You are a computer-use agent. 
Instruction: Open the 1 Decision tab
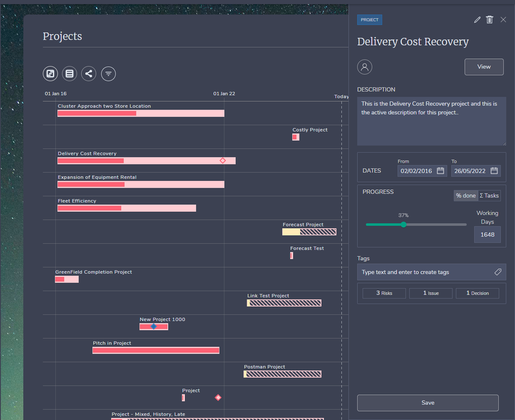pos(477,293)
